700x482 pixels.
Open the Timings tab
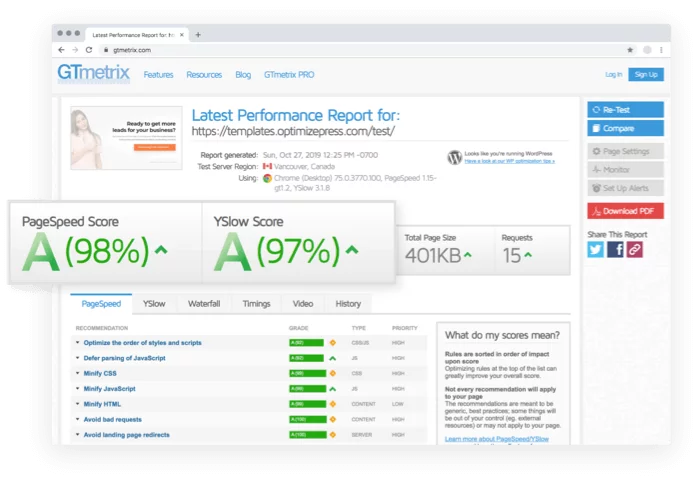point(256,304)
